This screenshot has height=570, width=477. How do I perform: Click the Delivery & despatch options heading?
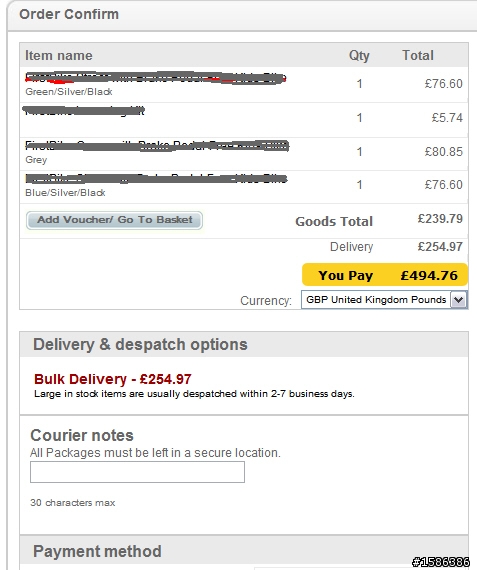coord(140,345)
